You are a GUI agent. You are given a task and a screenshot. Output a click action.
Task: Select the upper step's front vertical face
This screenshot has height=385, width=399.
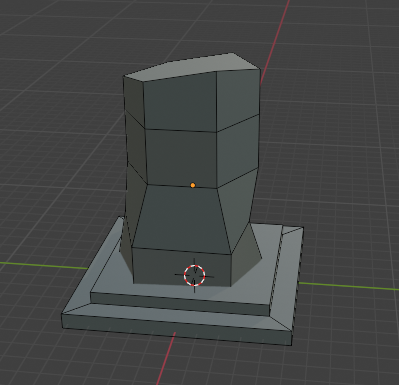180,304
